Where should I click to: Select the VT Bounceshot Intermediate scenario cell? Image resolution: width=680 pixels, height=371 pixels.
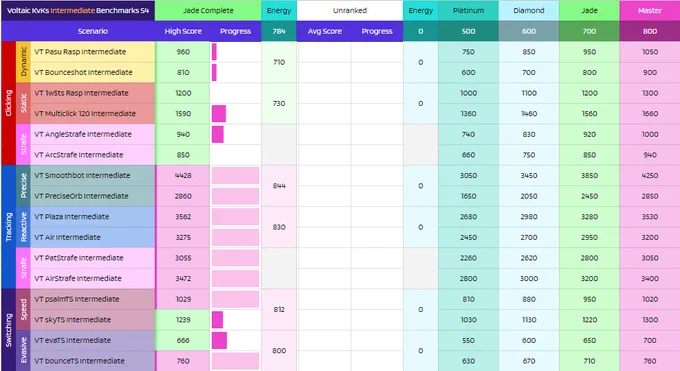click(92, 72)
